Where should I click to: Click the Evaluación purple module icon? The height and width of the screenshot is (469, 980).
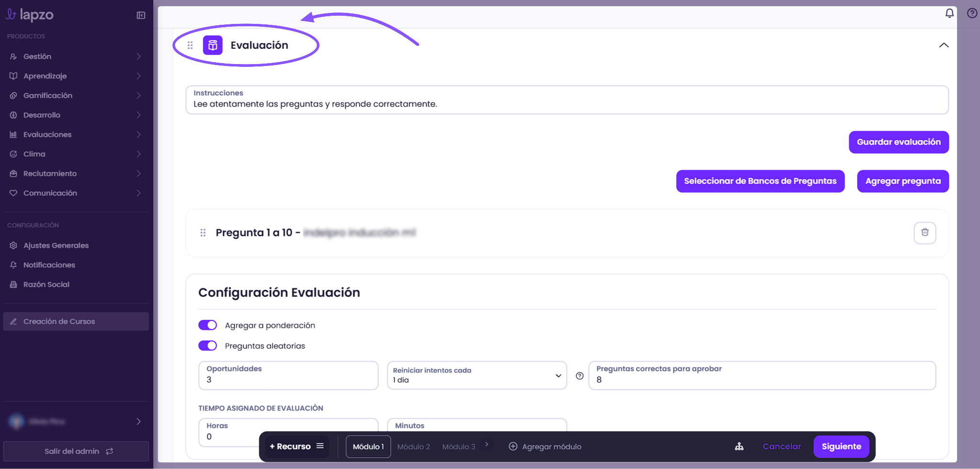pyautogui.click(x=212, y=45)
